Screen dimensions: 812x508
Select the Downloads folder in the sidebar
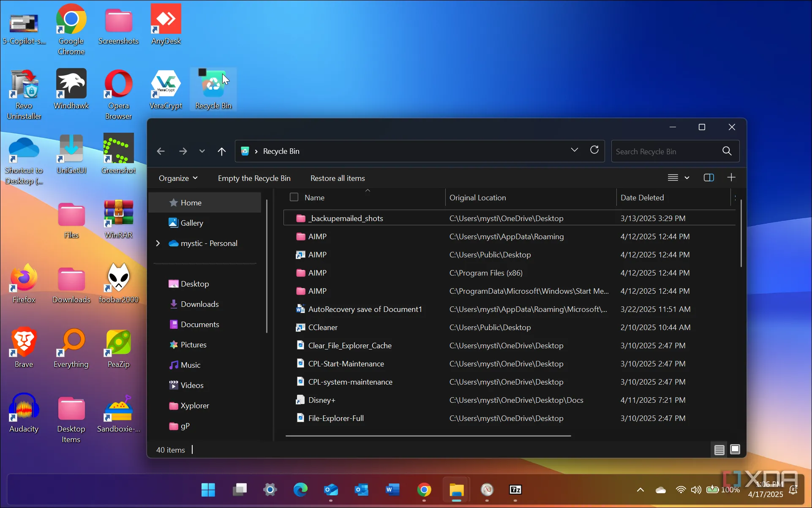(x=199, y=304)
